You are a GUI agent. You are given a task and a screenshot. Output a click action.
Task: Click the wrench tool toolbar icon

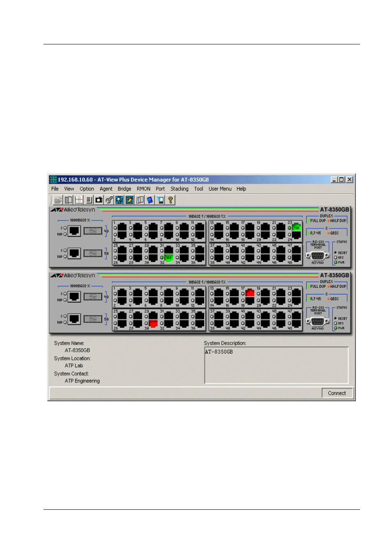pyautogui.click(x=109, y=200)
